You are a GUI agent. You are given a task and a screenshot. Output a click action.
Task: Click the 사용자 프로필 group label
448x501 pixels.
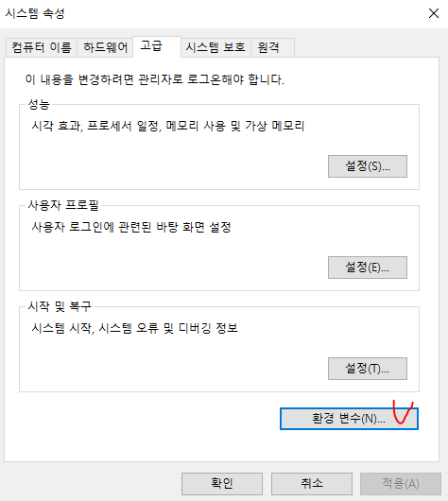[x=63, y=205]
